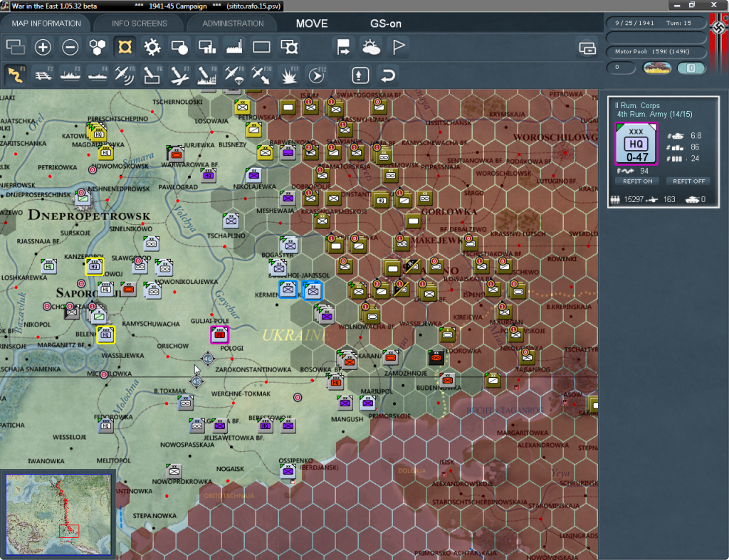Click the gear-shaped fort levels icon
Viewport: 729px width, 560px height.
pyautogui.click(x=152, y=47)
